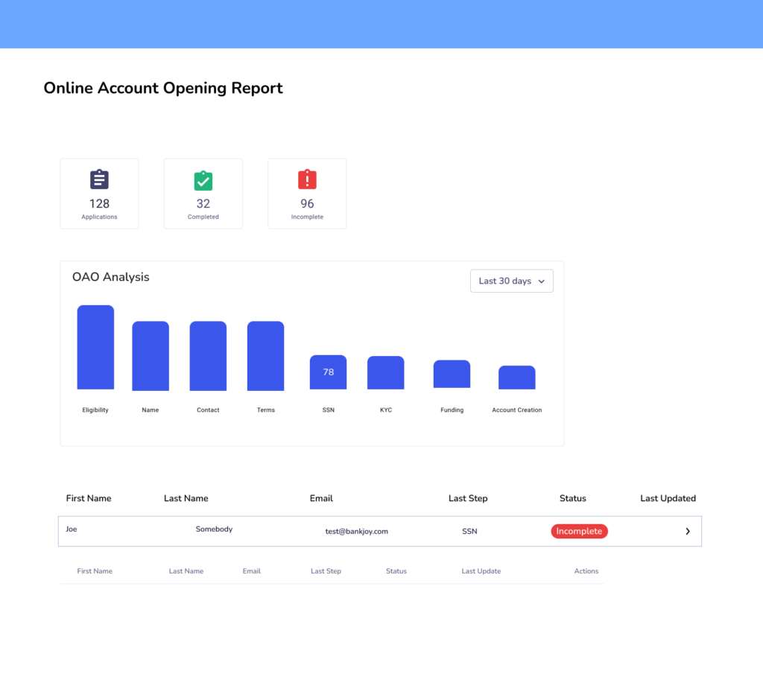Click the Applications clipboard icon

point(99,179)
